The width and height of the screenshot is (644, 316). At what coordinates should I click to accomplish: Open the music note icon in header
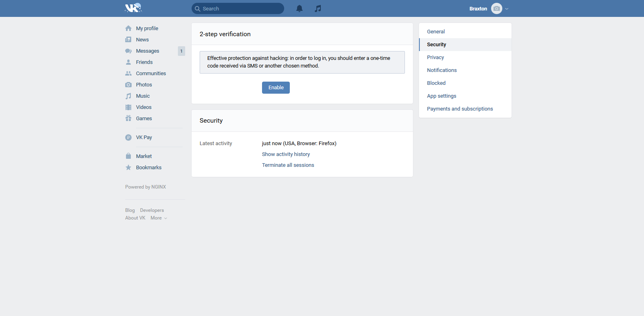318,8
